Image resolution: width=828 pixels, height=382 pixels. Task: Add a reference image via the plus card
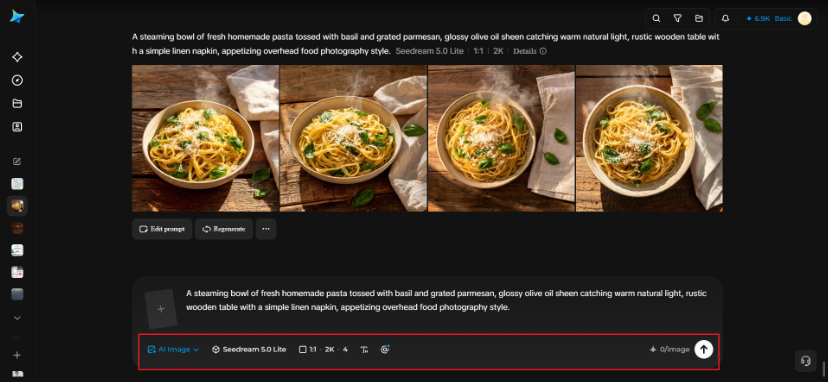point(161,309)
